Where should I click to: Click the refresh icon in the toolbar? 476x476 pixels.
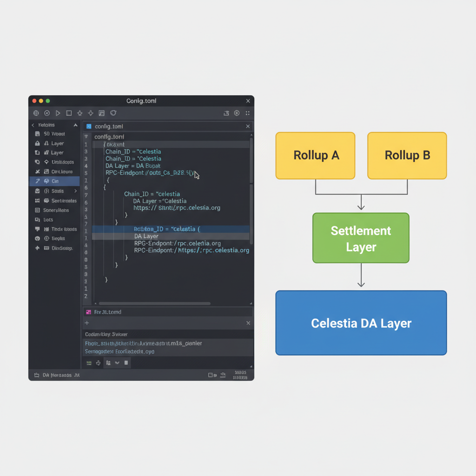pos(113,113)
